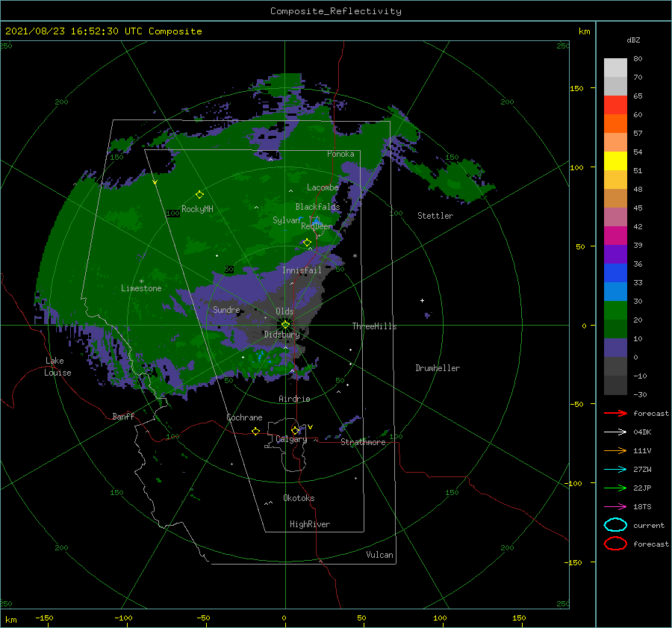This screenshot has width=672, height=628.
Task: Click the 04DK legend text
Action: pyautogui.click(x=642, y=432)
